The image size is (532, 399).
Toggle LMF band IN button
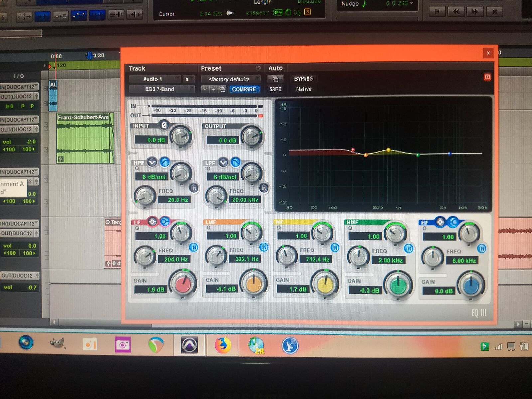[264, 247]
